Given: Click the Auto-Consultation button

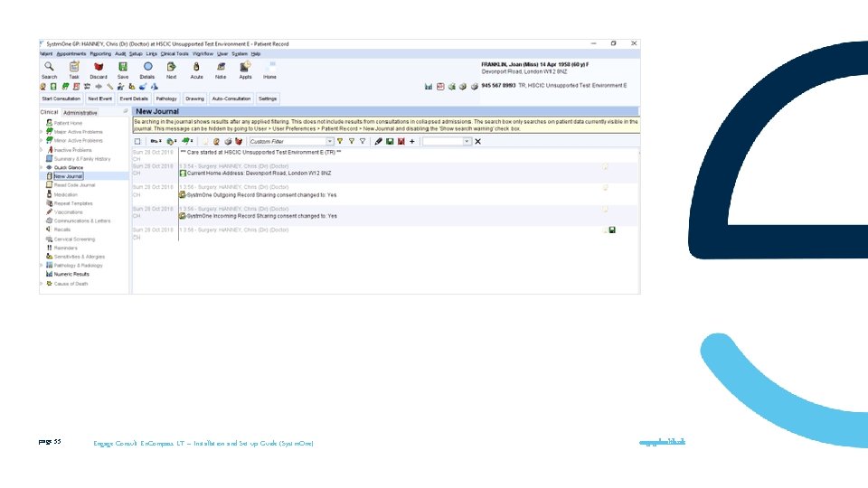Looking at the screenshot, I should click(x=231, y=99).
